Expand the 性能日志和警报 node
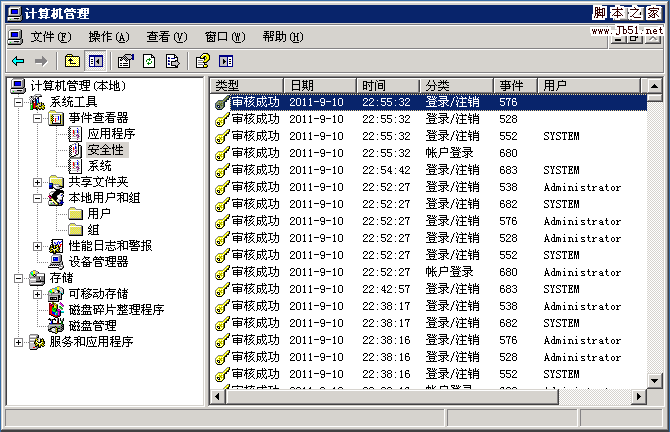This screenshot has width=670, height=432. [38, 246]
